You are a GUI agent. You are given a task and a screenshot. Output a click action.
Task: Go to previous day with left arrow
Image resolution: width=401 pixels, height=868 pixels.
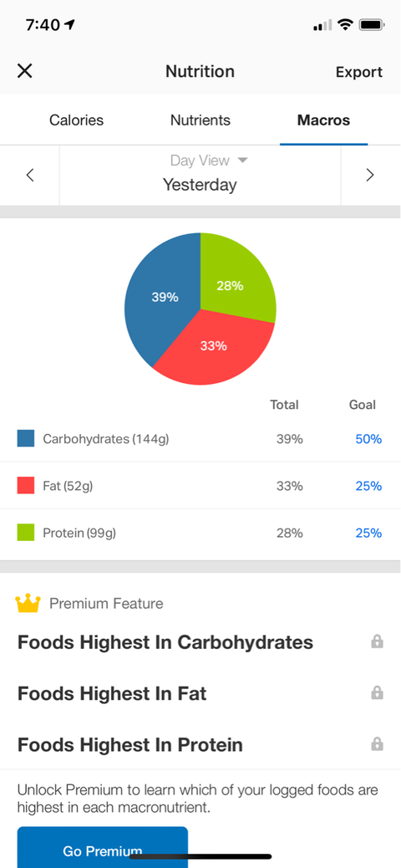(x=30, y=176)
